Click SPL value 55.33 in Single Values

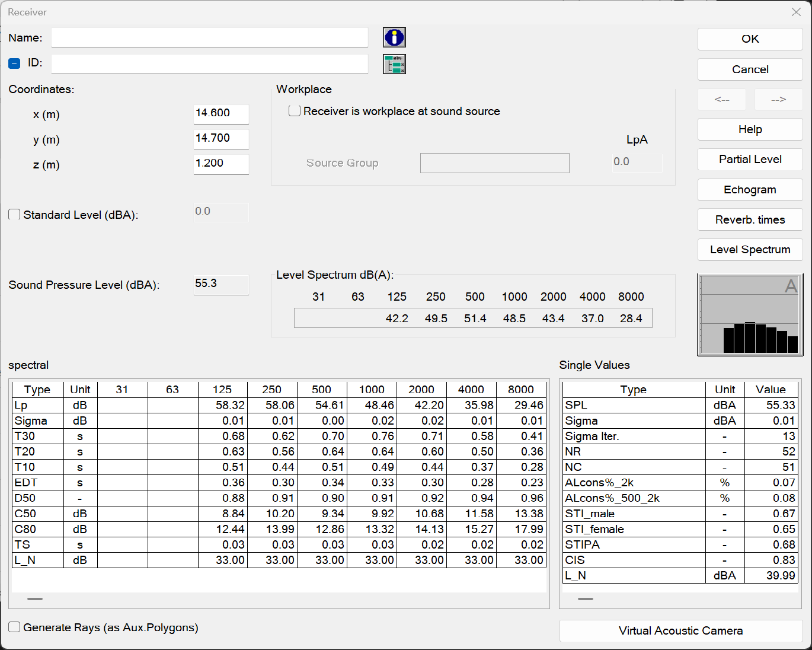pyautogui.click(x=771, y=405)
